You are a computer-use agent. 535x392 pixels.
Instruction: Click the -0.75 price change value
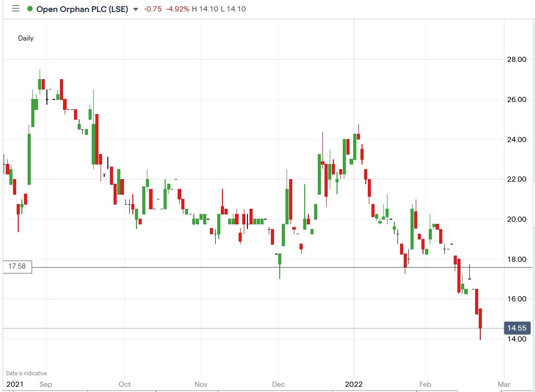[152, 9]
